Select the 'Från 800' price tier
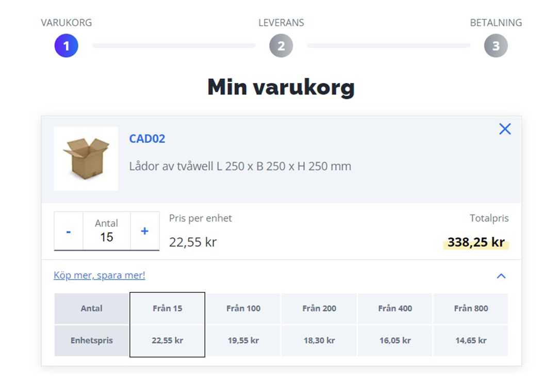Viewport: 557px width, 392px height. (x=471, y=308)
